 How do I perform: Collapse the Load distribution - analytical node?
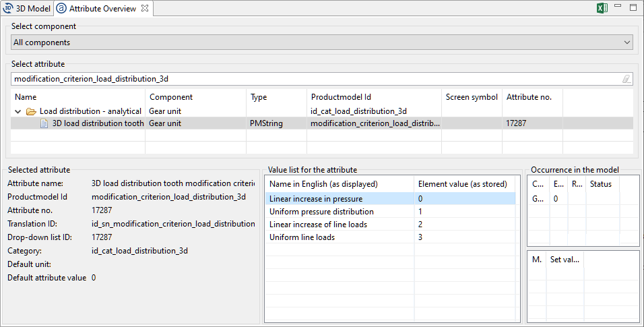click(x=18, y=111)
